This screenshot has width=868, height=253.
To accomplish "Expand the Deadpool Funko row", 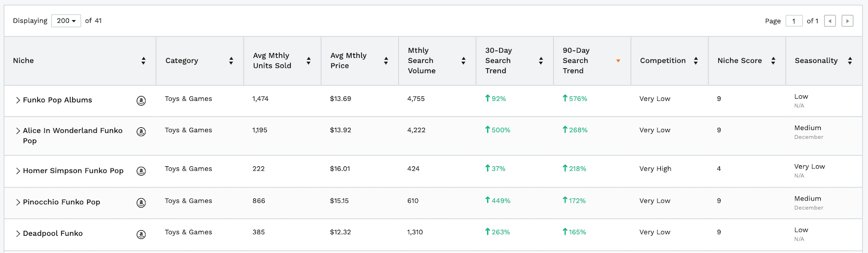I will [18, 234].
